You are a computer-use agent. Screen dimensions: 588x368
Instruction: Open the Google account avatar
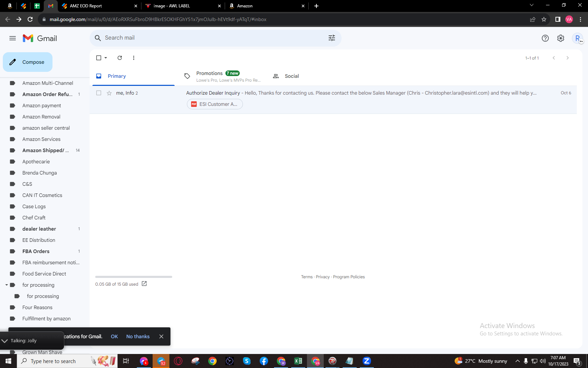click(577, 38)
